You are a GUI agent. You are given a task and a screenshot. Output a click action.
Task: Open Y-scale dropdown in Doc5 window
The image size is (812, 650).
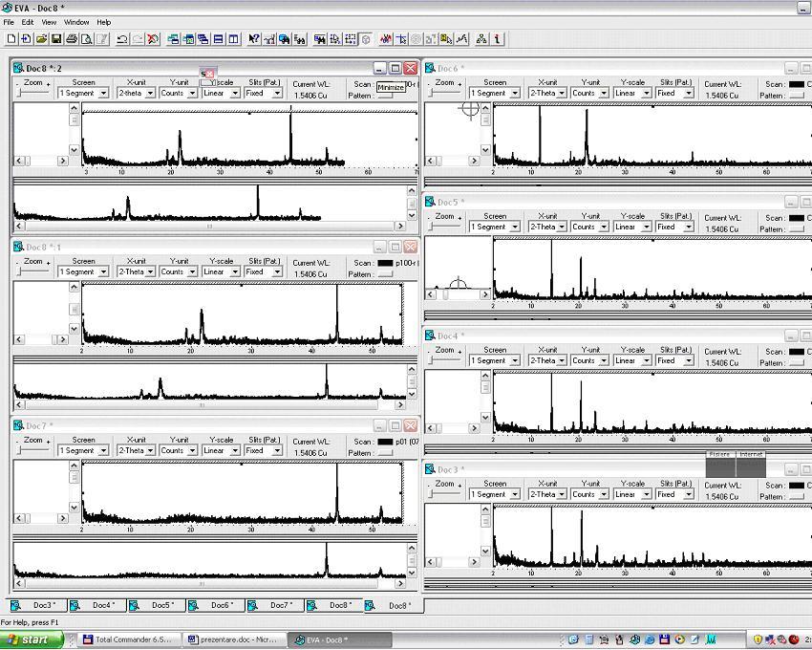[x=632, y=227]
